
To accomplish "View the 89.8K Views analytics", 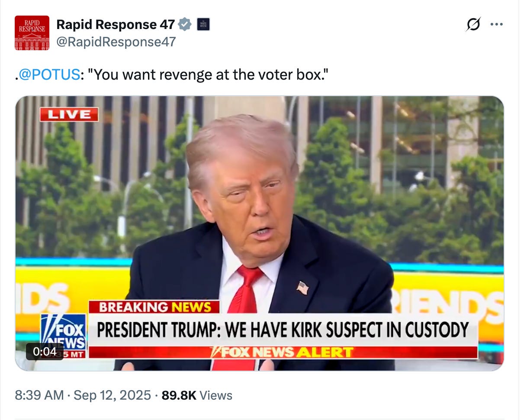I will [197, 395].
